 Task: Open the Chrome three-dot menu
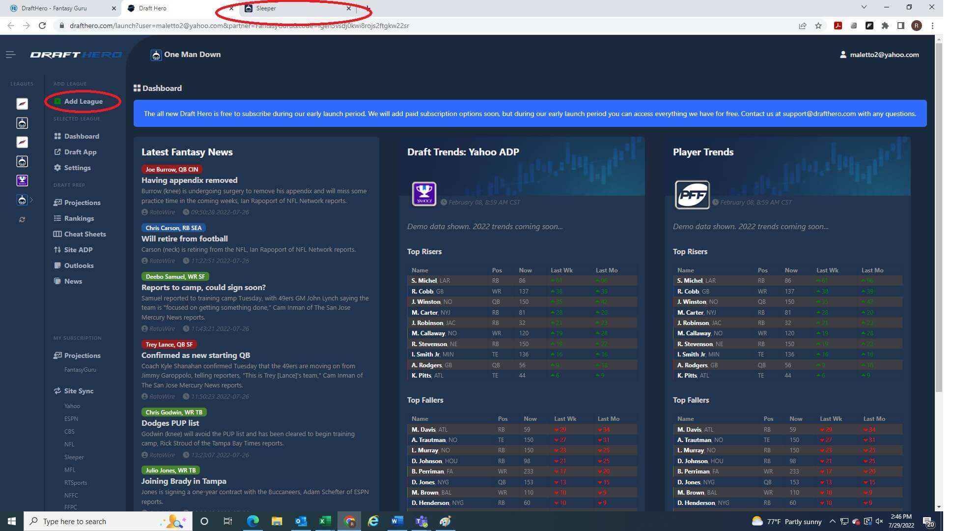(x=932, y=26)
